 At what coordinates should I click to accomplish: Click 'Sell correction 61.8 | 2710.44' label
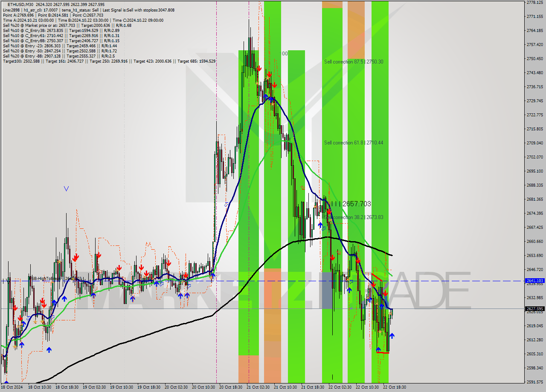pos(354,143)
